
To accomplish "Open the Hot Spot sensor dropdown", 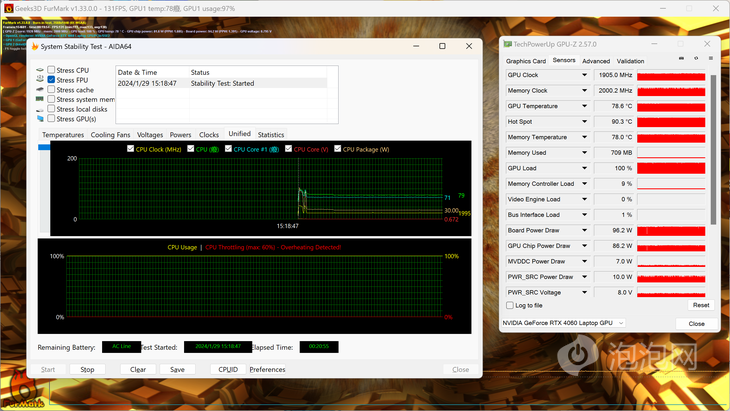I will (584, 121).
